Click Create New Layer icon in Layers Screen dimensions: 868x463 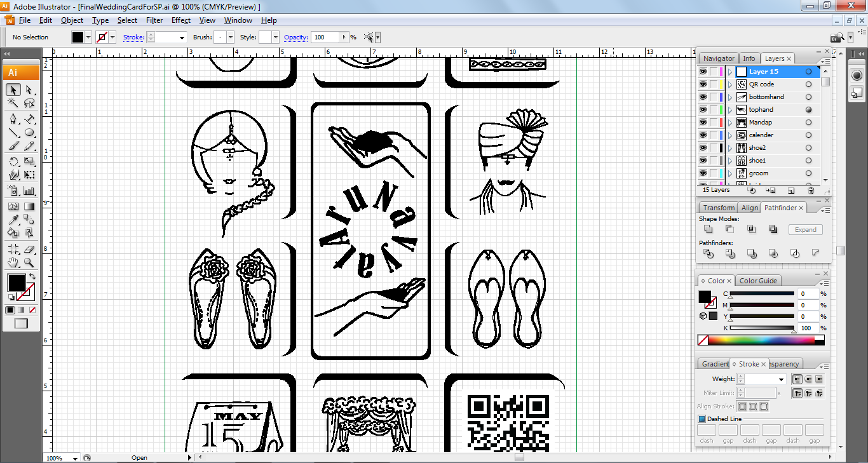[x=791, y=190]
